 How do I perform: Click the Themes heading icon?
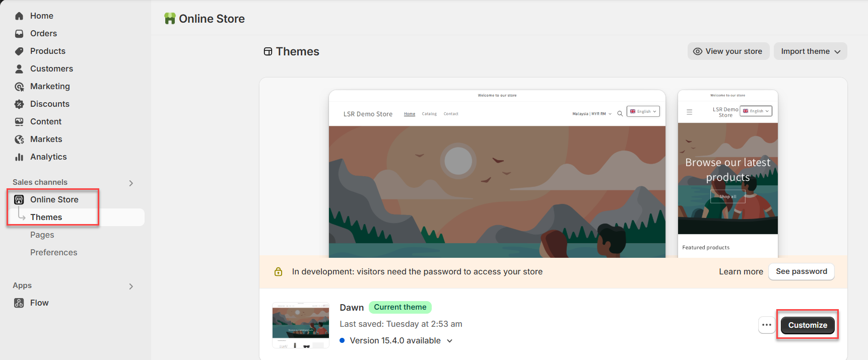[x=268, y=51]
